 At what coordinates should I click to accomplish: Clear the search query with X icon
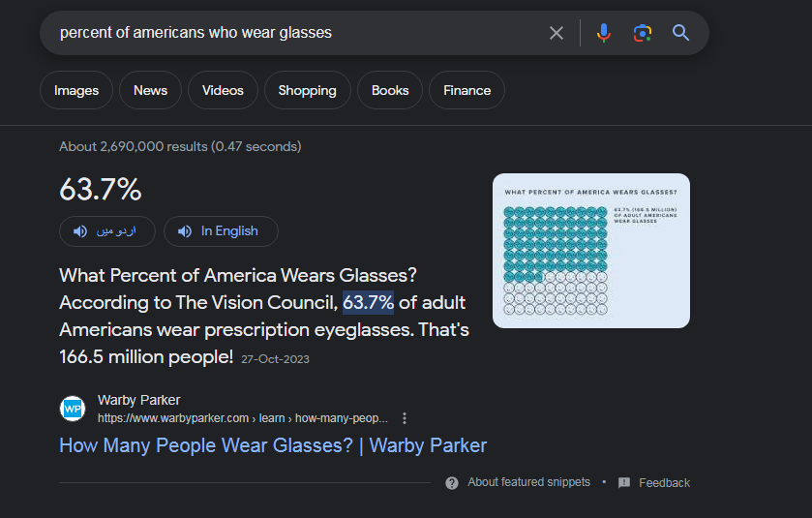point(556,33)
